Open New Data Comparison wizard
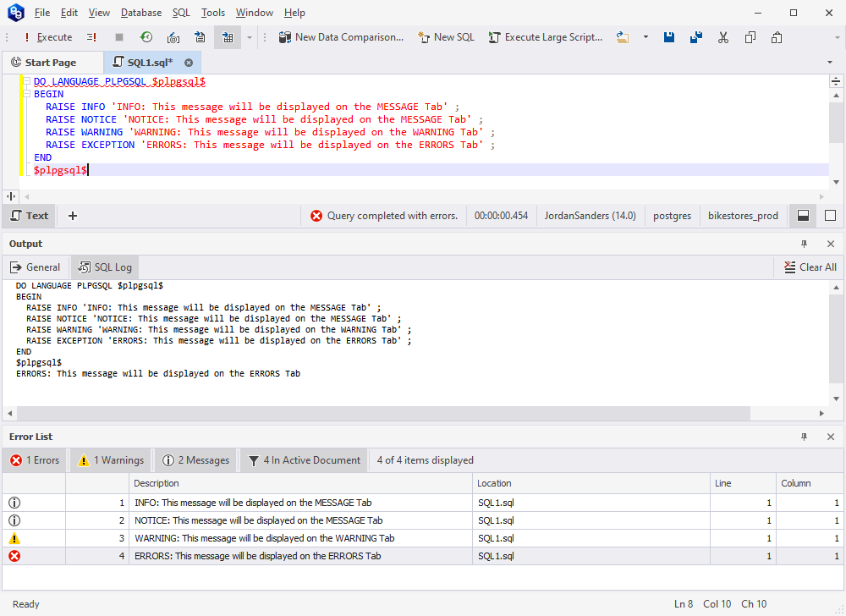The height and width of the screenshot is (616, 846). click(x=341, y=37)
